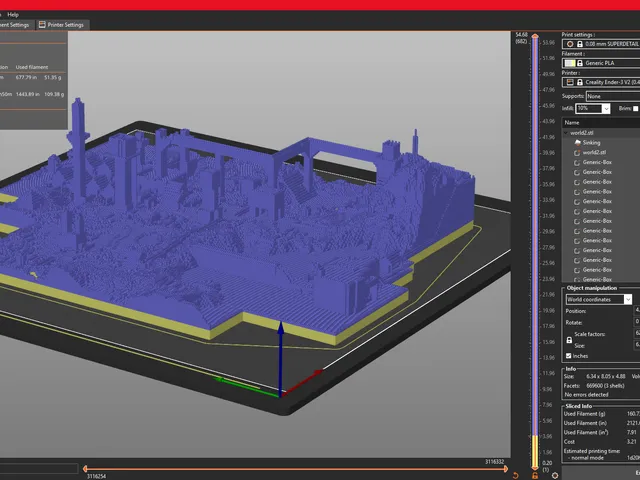Click the 109.38 g legend value
Image resolution: width=640 pixels, height=480 pixels.
[x=54, y=94]
